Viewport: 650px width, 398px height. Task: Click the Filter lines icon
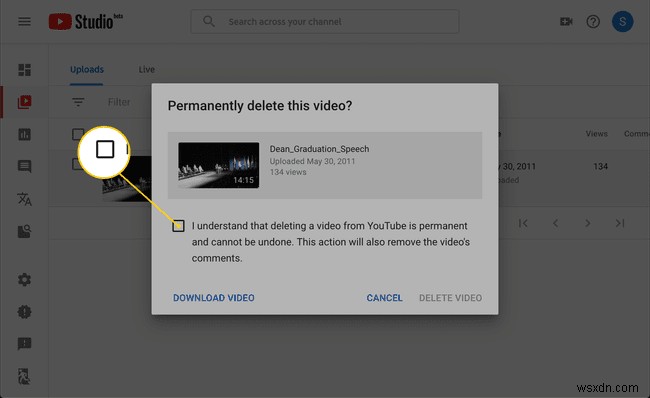click(78, 102)
